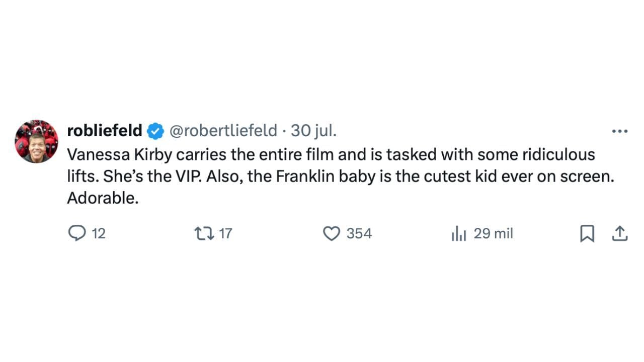Open the post via the 30 jul. timestamp

pyautogui.click(x=314, y=131)
